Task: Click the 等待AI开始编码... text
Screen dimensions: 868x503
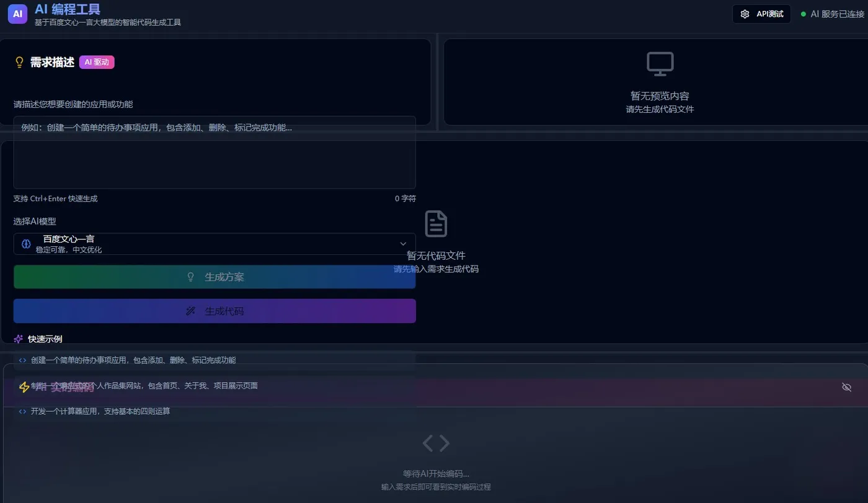Action: [x=436, y=474]
